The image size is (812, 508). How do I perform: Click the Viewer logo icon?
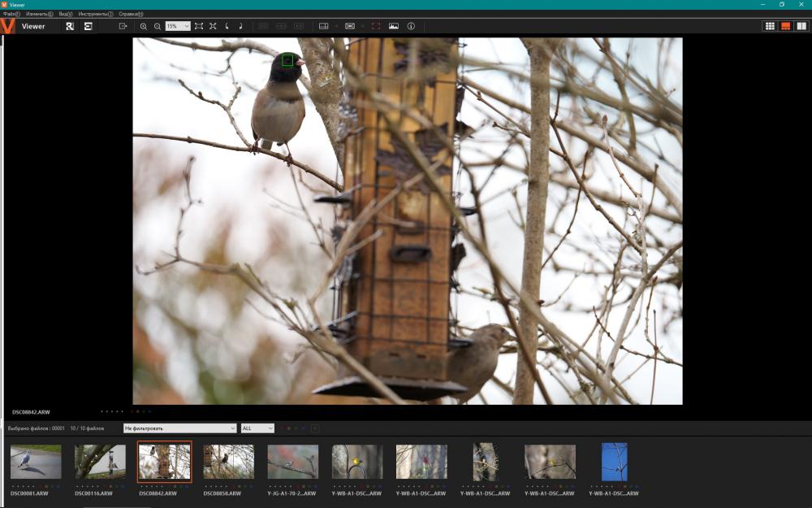point(8,26)
